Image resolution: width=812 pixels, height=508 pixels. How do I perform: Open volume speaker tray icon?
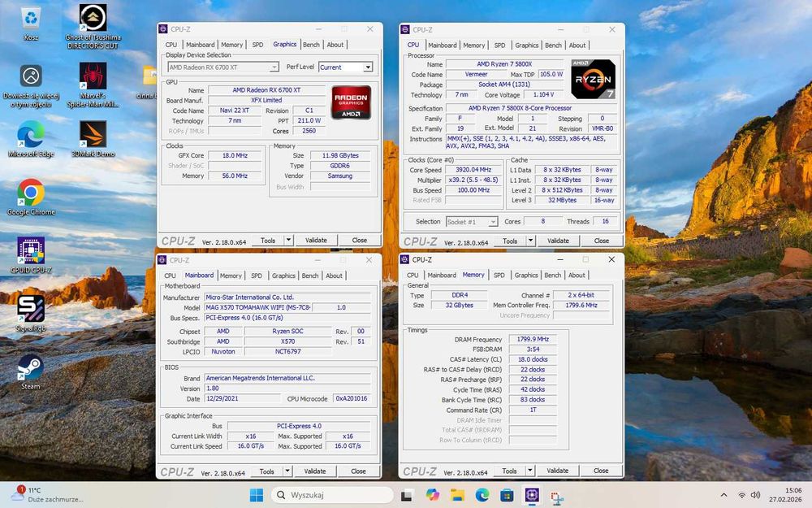755,495
